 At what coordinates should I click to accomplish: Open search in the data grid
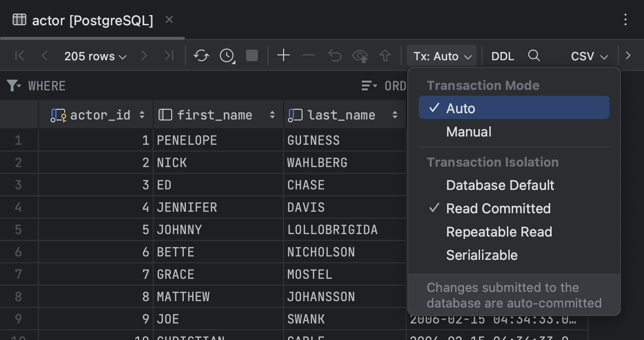pos(534,55)
